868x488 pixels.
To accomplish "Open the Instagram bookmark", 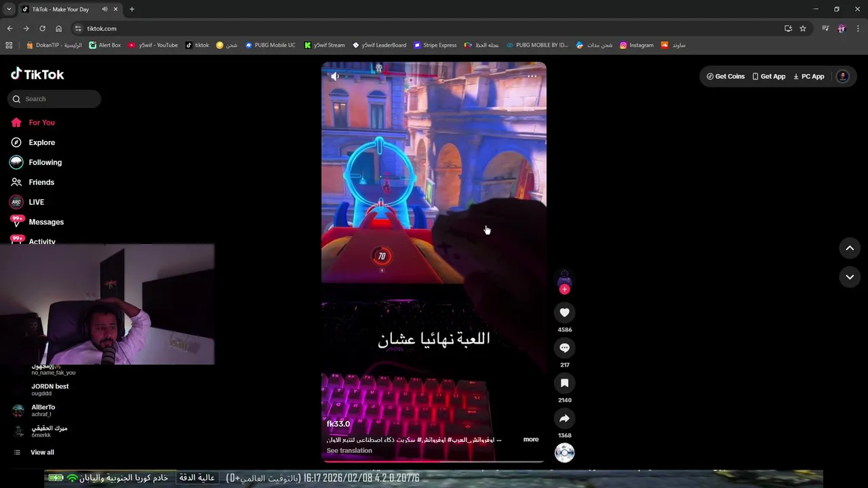I will tap(637, 45).
